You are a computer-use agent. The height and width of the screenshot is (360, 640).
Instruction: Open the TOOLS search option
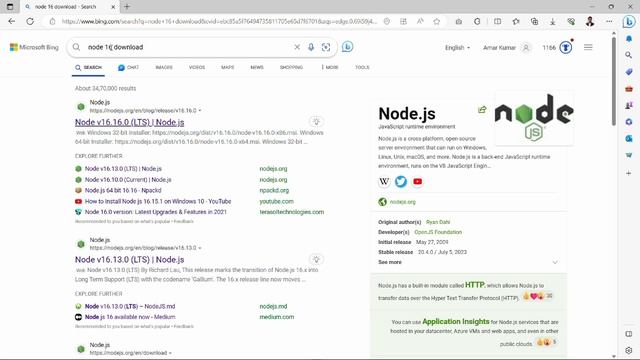[362, 67]
